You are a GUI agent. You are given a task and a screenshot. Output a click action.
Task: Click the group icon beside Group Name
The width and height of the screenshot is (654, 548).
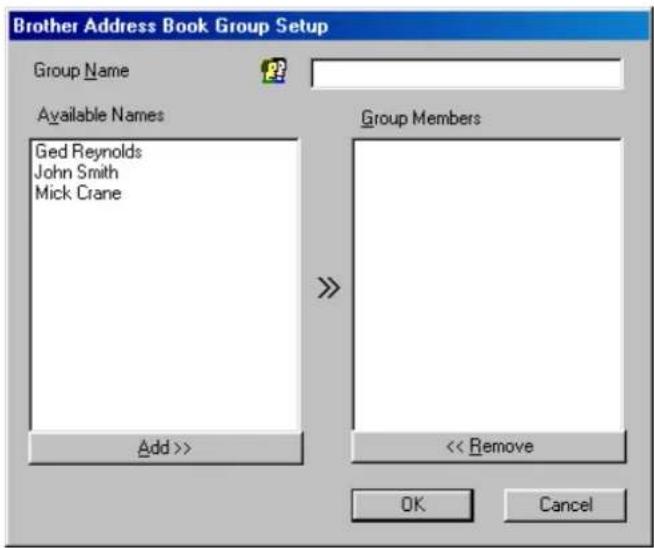pyautogui.click(x=274, y=70)
